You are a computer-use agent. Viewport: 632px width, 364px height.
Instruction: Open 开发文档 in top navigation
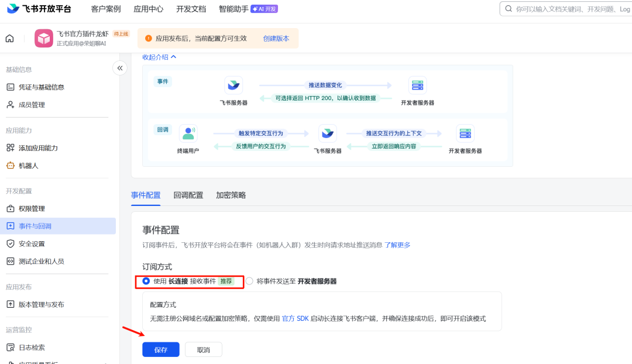click(x=191, y=9)
